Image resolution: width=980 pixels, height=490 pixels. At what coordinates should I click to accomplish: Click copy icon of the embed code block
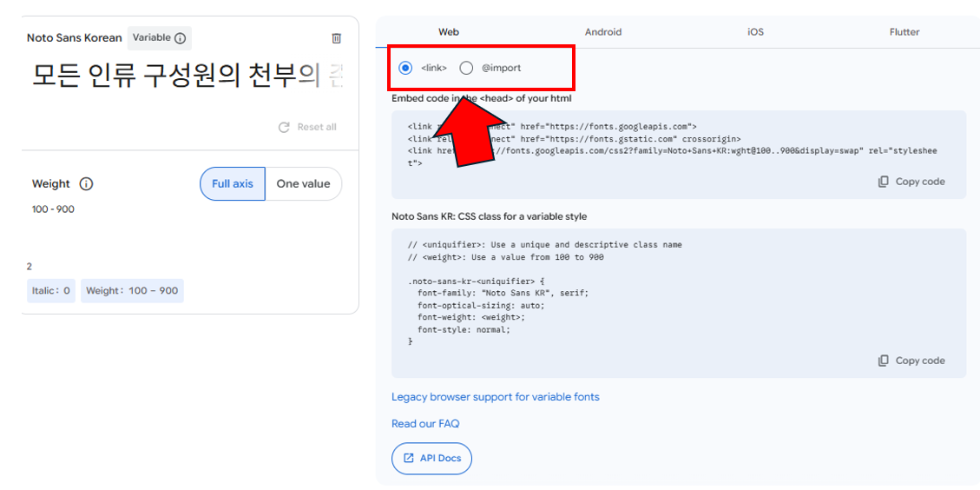(883, 182)
